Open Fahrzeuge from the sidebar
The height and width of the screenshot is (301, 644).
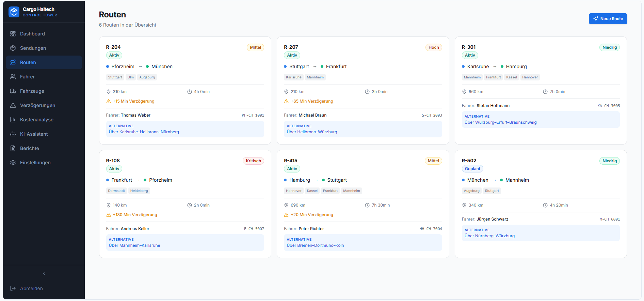(44, 91)
